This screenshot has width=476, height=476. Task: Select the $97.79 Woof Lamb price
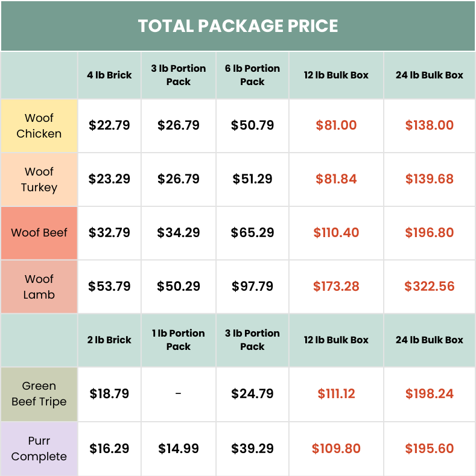pos(252,287)
